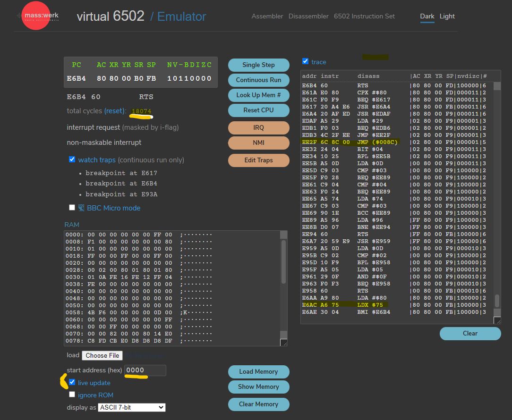Trigger the NMI button
The image size is (512, 420).
tap(259, 143)
